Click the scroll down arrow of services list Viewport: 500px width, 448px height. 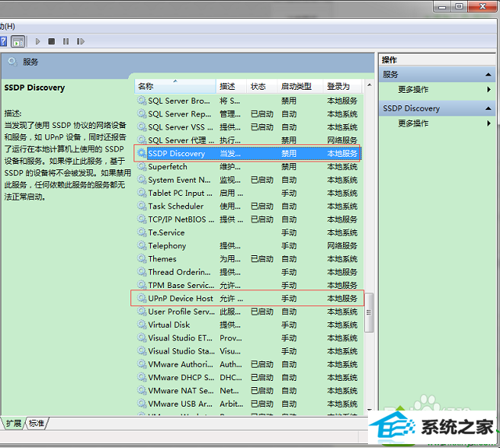[370, 410]
